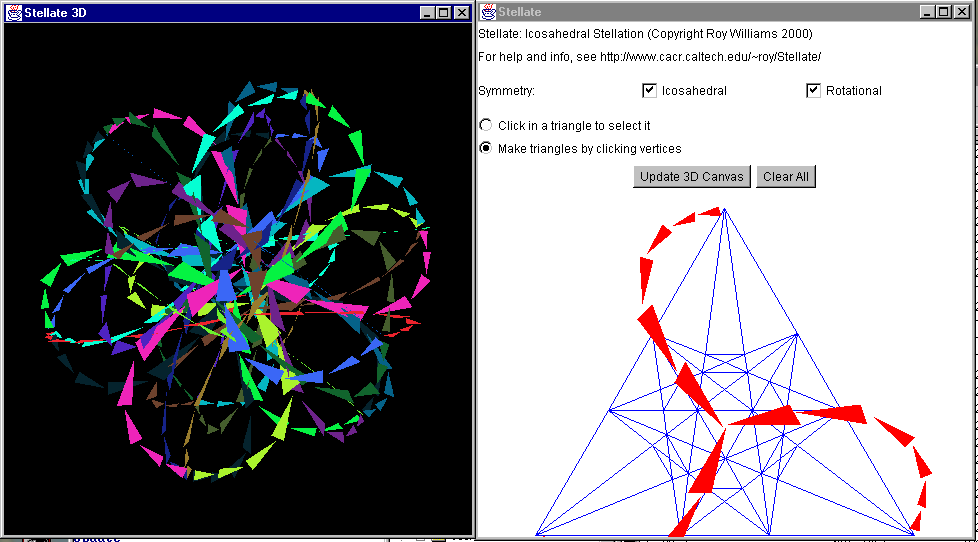978x542 pixels.
Task: Toggle the Icosahedral symmetry checkbox
Action: point(650,91)
